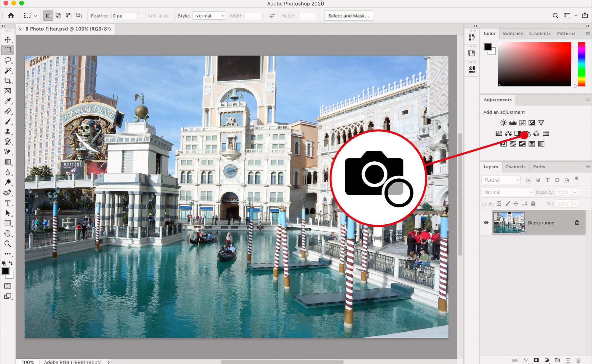Open the collapsed History panel icon

472,37
